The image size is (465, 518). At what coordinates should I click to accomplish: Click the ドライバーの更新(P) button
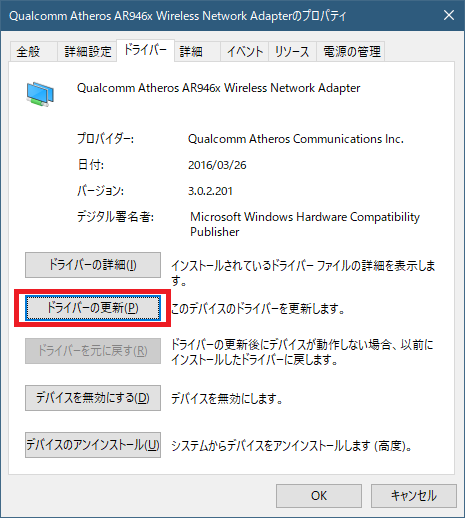click(93, 308)
